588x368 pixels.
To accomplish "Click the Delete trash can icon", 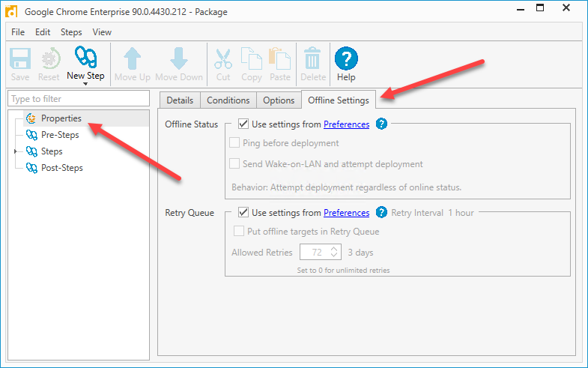I will click(x=312, y=58).
